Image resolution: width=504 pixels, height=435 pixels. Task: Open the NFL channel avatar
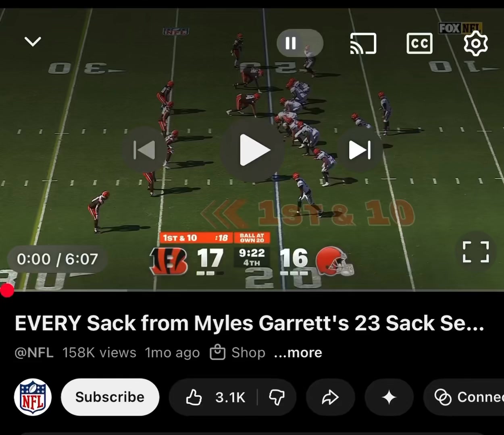tap(33, 397)
